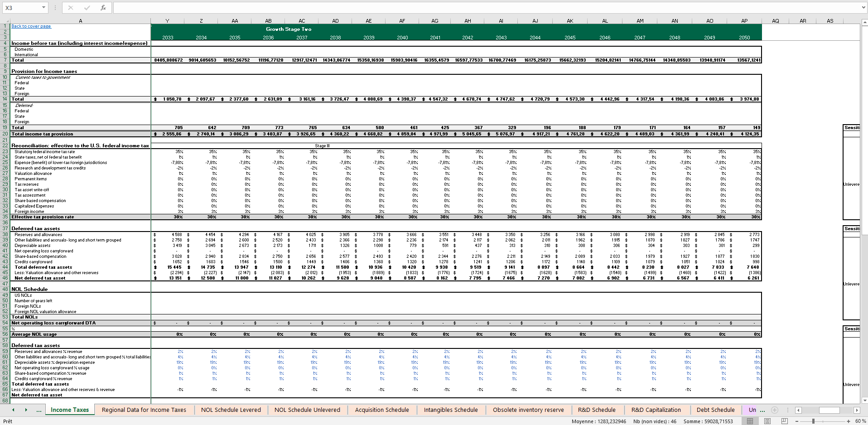Open the Intangibles Schedule tab
Screen dimensions: 868x425
(451, 410)
